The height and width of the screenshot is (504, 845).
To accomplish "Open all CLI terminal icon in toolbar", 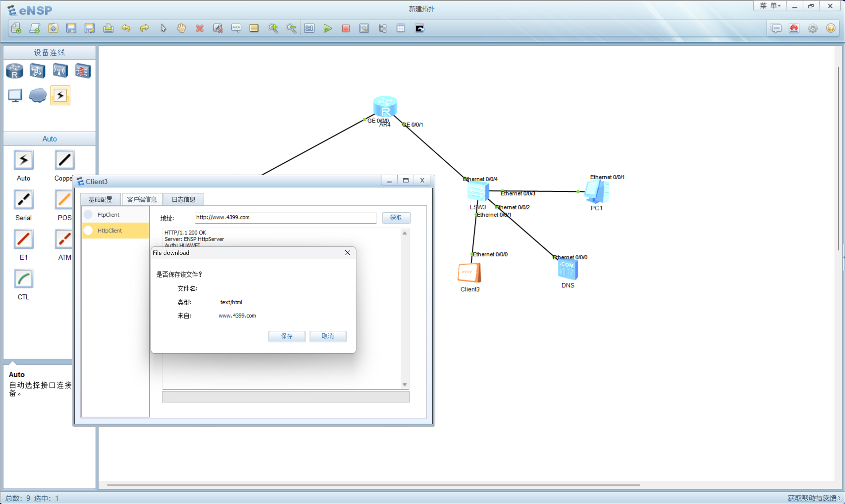I will click(x=420, y=28).
